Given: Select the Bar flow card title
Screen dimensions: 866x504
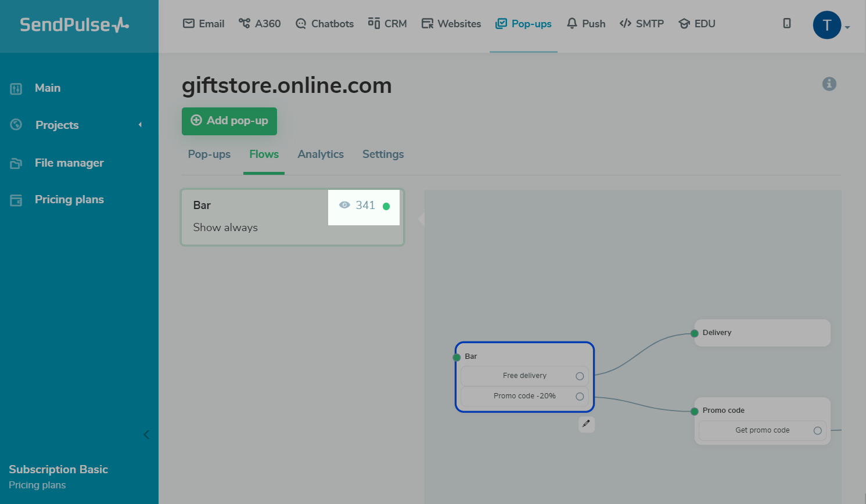Looking at the screenshot, I should pos(202,206).
